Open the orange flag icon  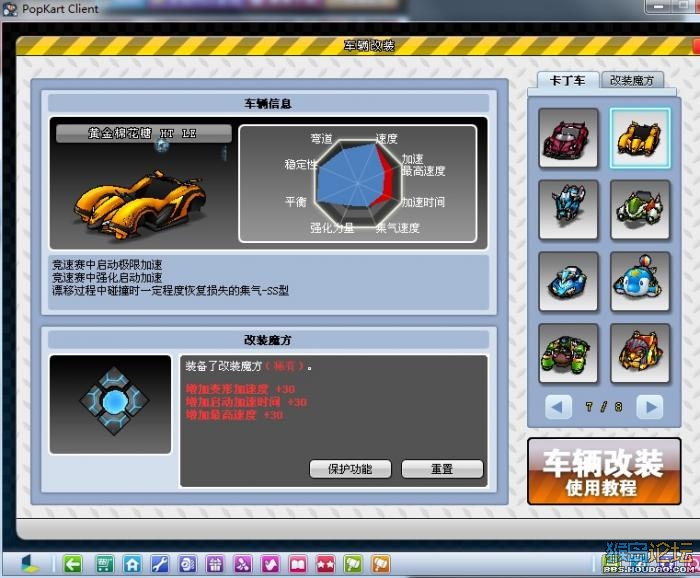tap(380, 565)
